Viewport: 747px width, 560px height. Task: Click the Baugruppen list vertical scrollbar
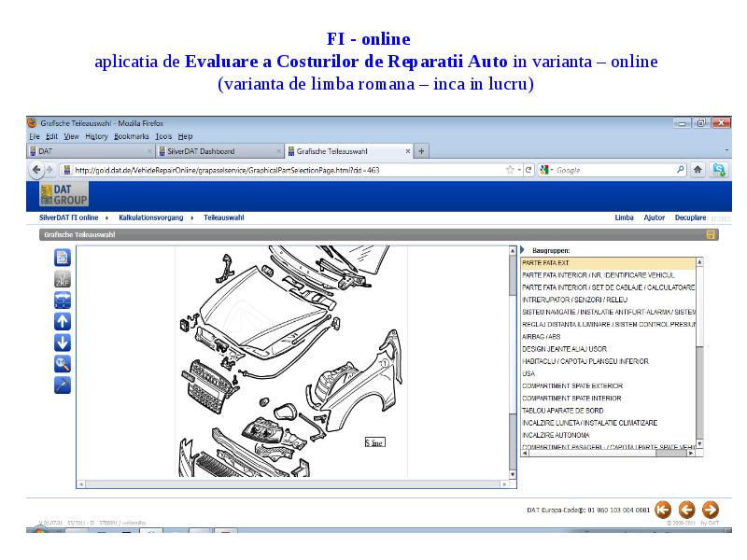pyautogui.click(x=699, y=353)
